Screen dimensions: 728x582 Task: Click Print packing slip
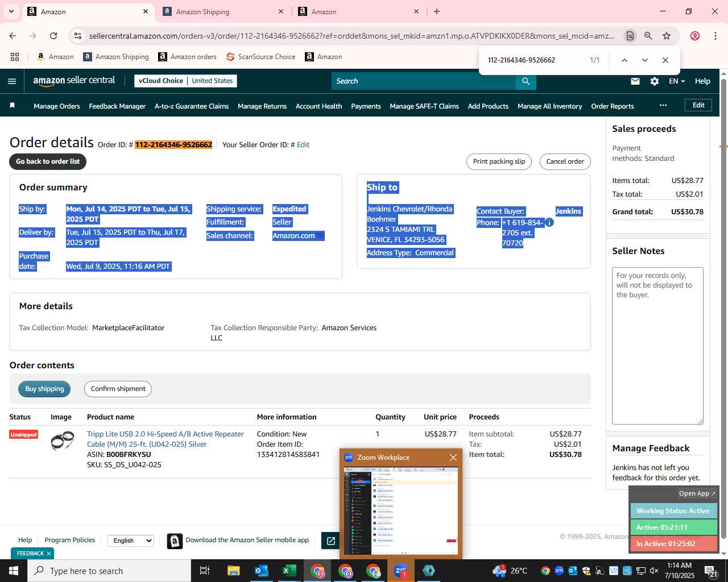click(x=499, y=161)
